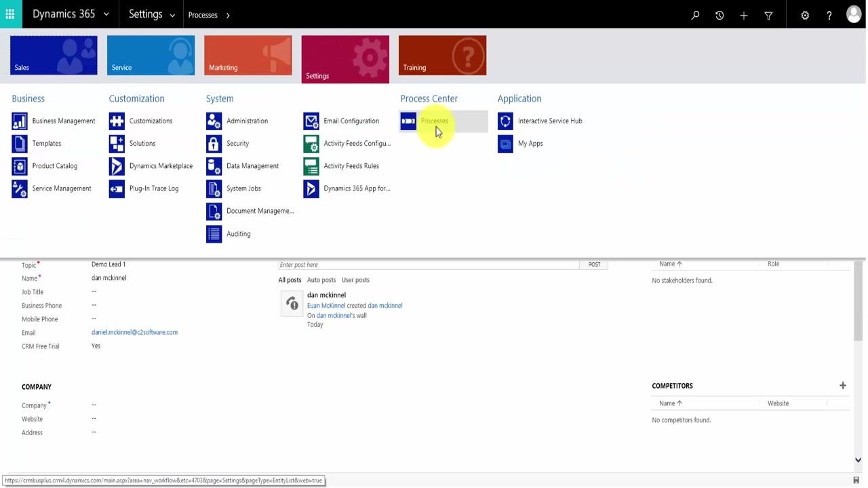
Task: Click the Administration icon
Action: coord(214,121)
